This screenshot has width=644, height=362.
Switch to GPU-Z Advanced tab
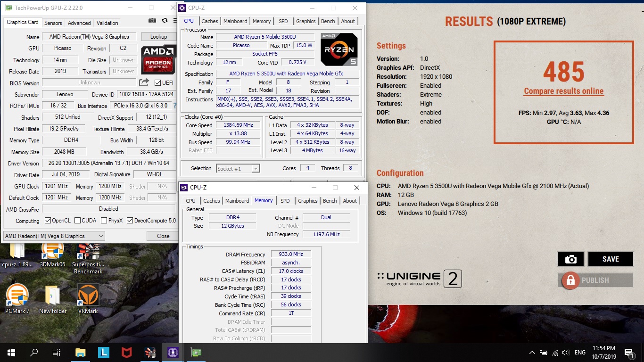(x=79, y=23)
